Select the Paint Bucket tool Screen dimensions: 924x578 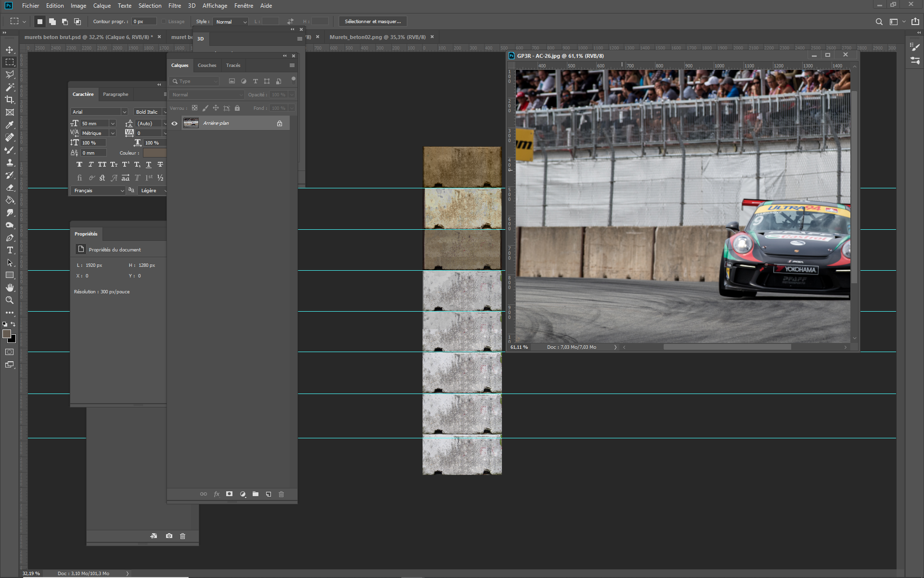(10, 200)
